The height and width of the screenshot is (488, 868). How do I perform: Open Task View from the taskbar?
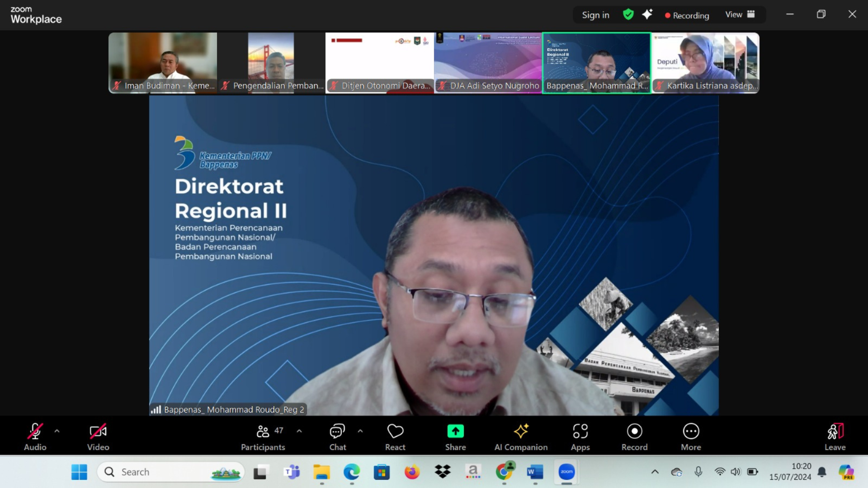coord(260,472)
